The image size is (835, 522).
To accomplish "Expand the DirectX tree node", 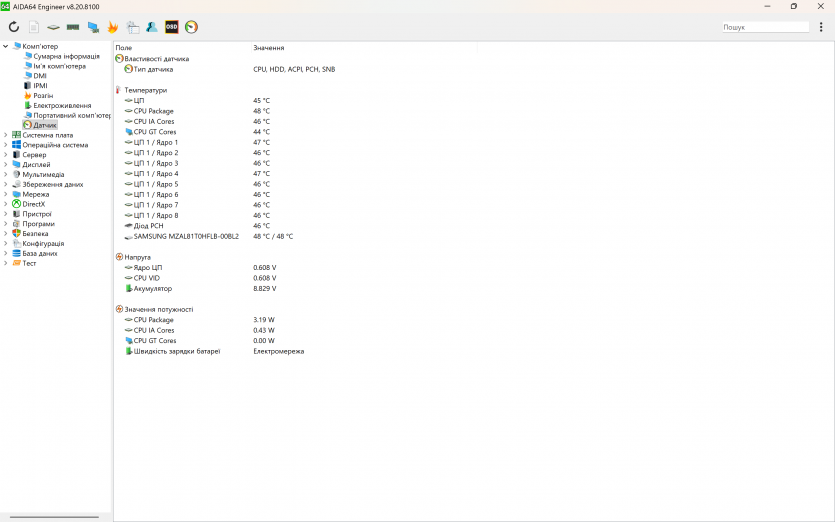I will point(6,204).
